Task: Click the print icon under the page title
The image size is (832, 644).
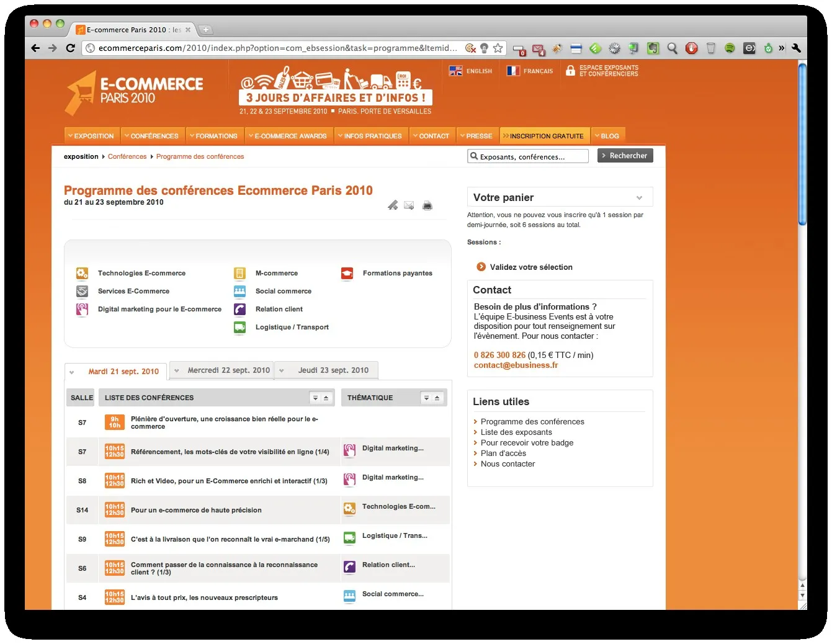Action: [x=427, y=205]
